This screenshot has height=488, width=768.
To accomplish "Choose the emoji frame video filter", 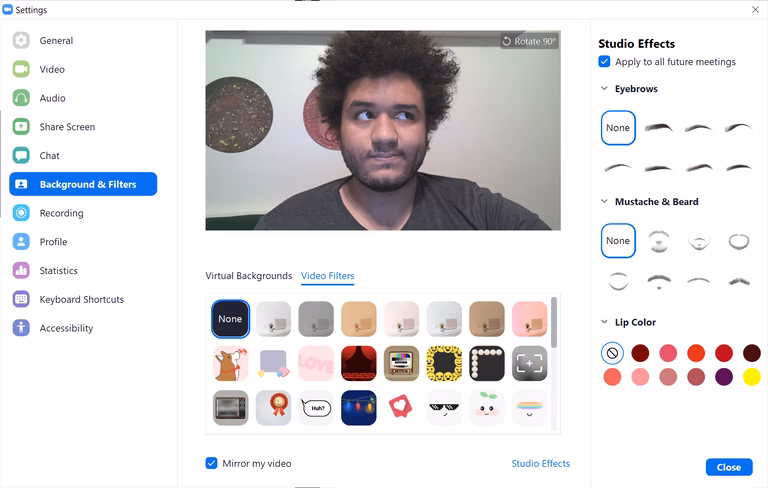I will pos(444,364).
